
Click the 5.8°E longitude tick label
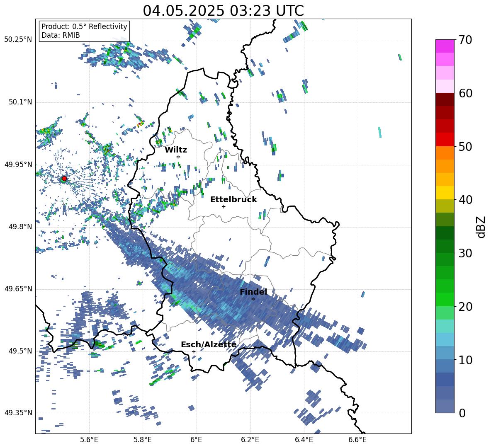click(143, 440)
